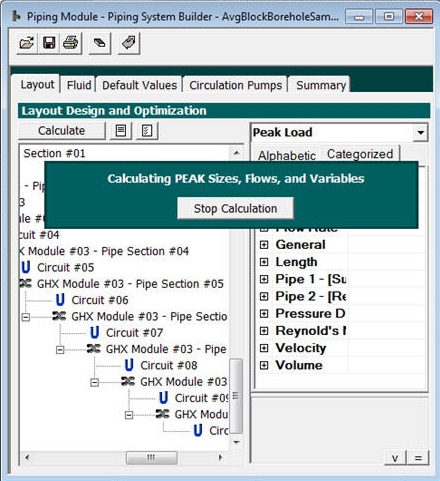The width and height of the screenshot is (440, 481).
Task: Click the tree horizontal scrollbar thumb
Action: 151,457
